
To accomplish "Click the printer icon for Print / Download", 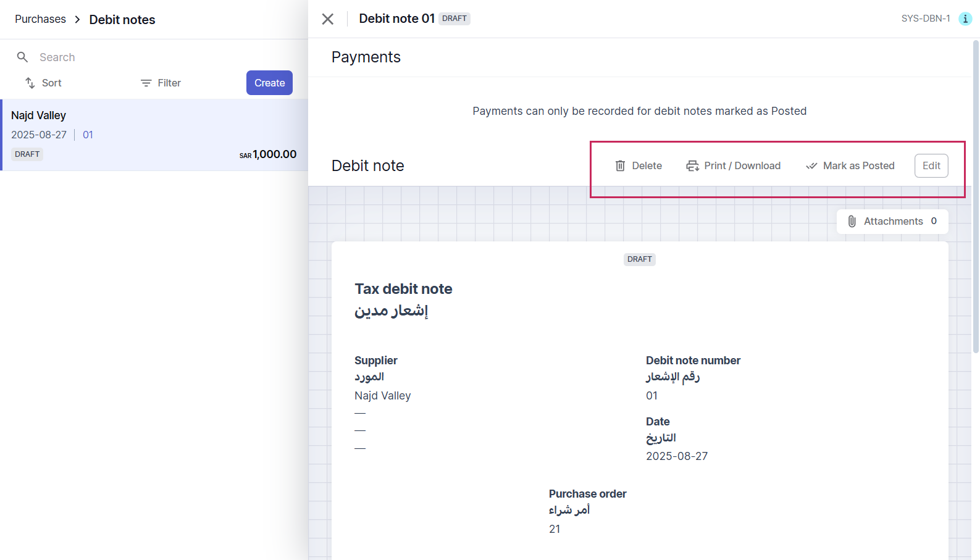I will pyautogui.click(x=692, y=165).
